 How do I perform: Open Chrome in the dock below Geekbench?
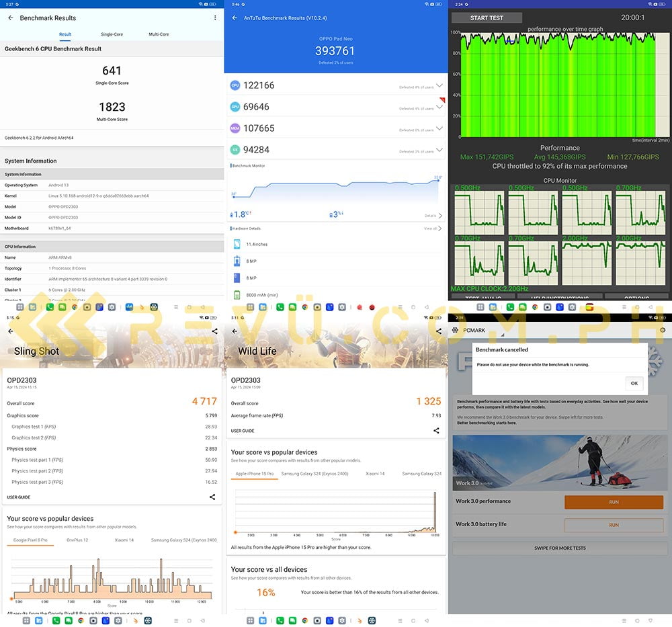point(75,307)
